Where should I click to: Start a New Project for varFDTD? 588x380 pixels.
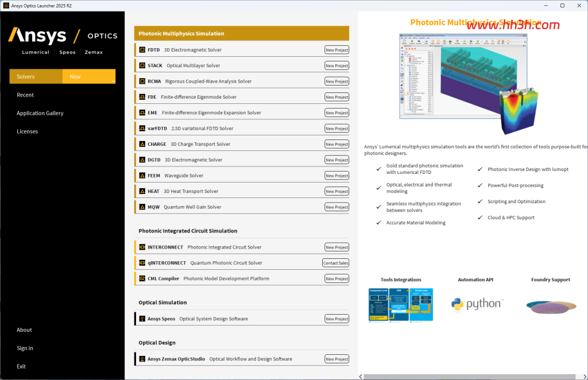tap(336, 129)
